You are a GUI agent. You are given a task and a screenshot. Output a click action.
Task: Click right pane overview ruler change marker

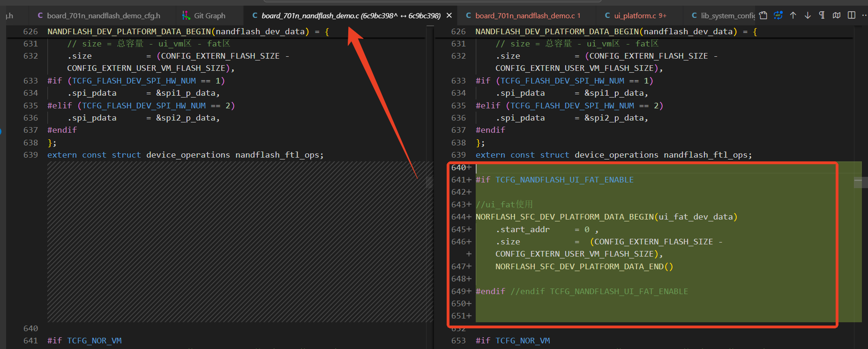pyautogui.click(x=861, y=182)
